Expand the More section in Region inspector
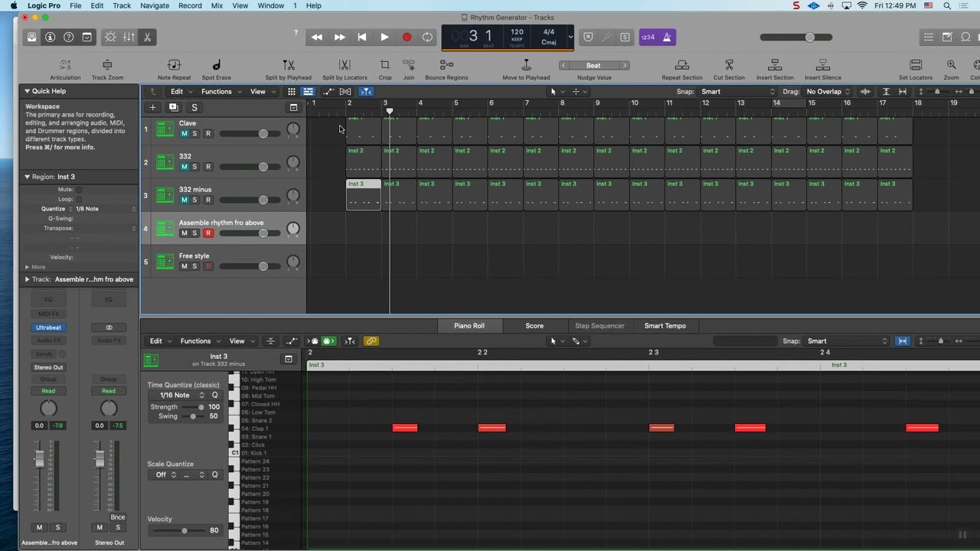This screenshot has height=551, width=980. (28, 267)
